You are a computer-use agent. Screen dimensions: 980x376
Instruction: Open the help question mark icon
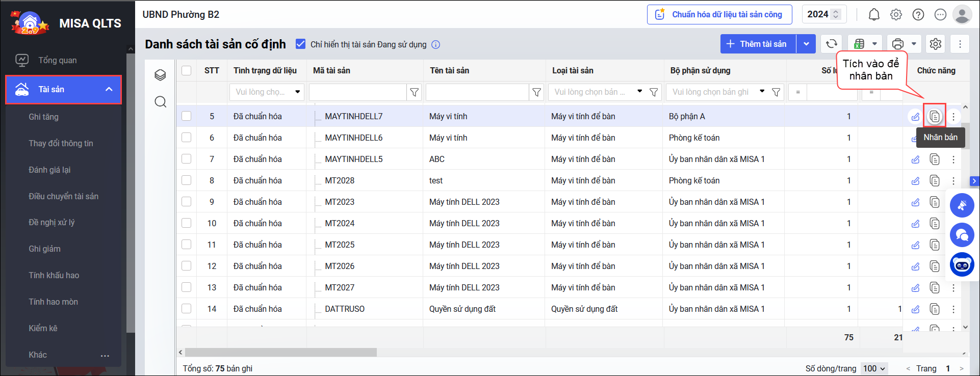pyautogui.click(x=918, y=14)
